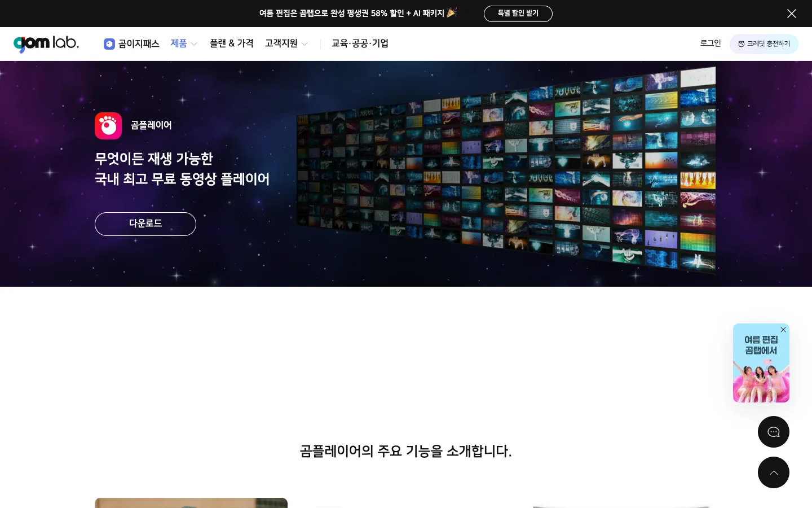Click the 크레딧 충전하기 button
Viewport: 812px width, 508px height.
pos(764,44)
